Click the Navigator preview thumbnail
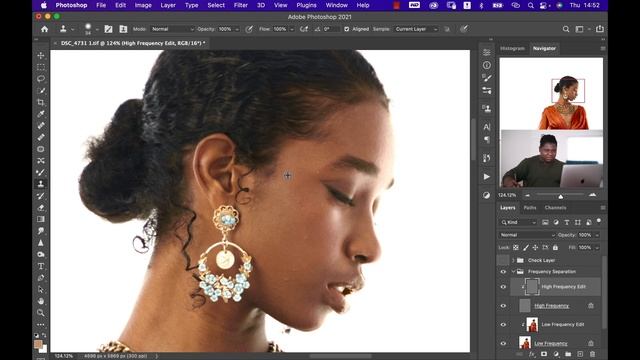This screenshot has width=640, height=360. [x=551, y=94]
